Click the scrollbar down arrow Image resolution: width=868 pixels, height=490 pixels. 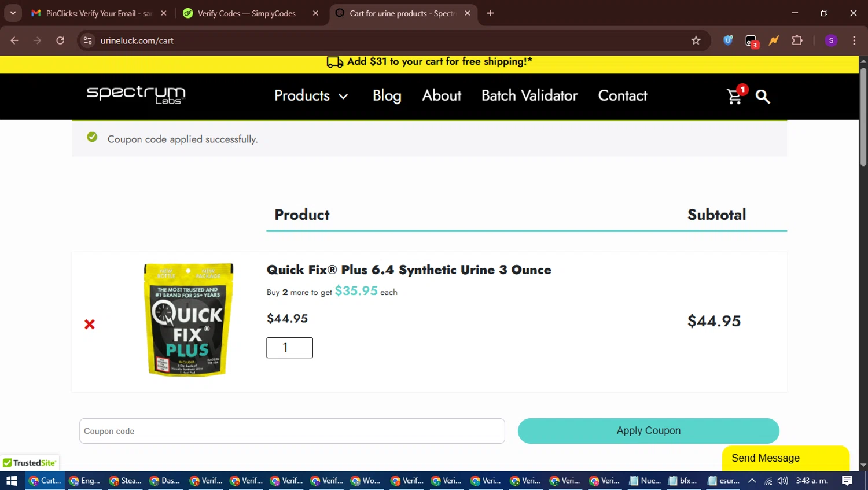tap(863, 465)
